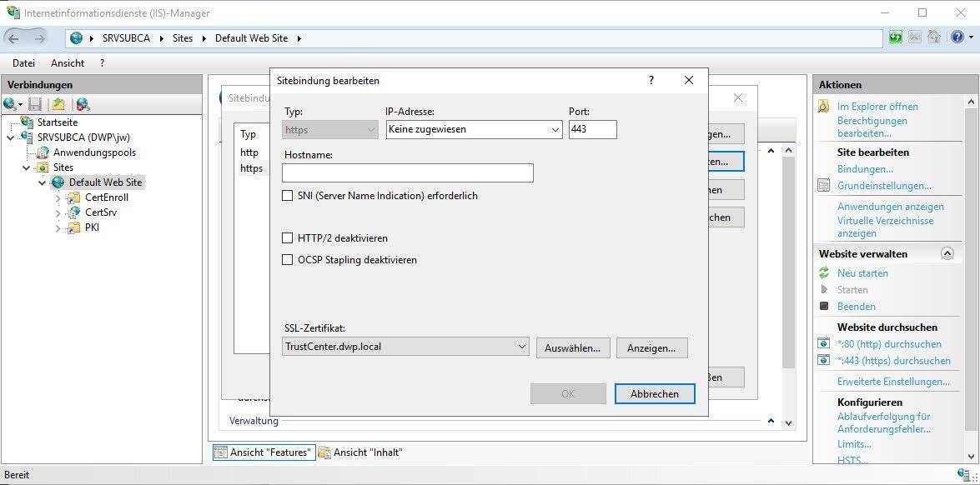Click the refresh icon beside address bar
Image resolution: width=980 pixels, height=485 pixels.
pos(896,37)
